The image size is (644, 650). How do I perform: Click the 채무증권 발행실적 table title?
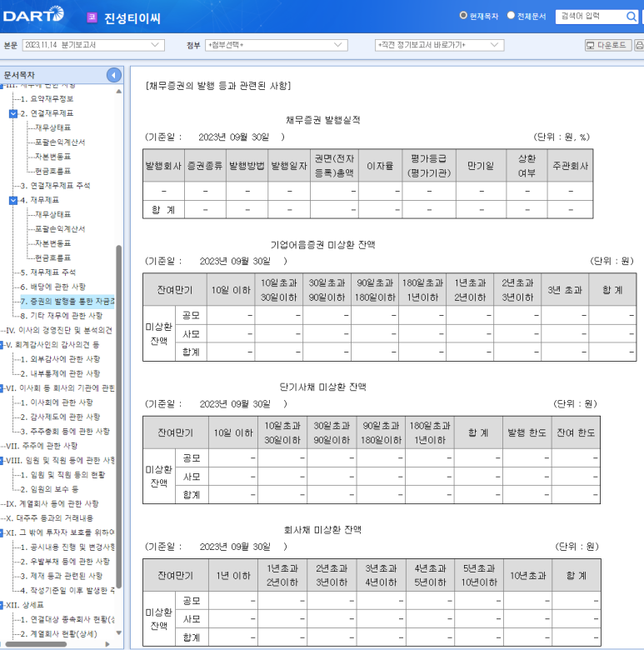(322, 120)
